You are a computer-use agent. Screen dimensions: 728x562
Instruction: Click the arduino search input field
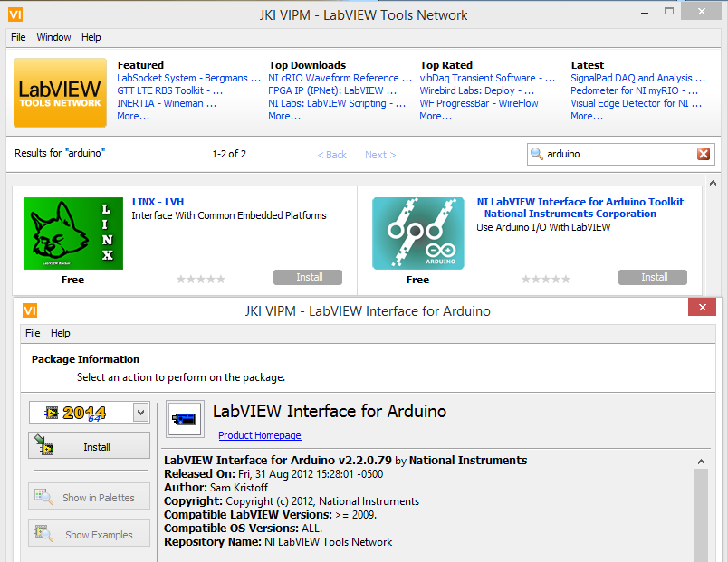click(x=620, y=154)
